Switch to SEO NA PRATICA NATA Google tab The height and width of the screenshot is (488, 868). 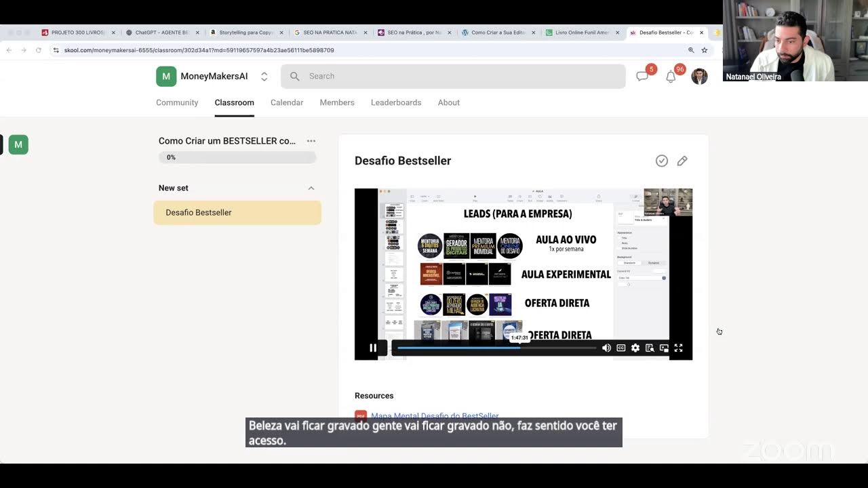[330, 33]
